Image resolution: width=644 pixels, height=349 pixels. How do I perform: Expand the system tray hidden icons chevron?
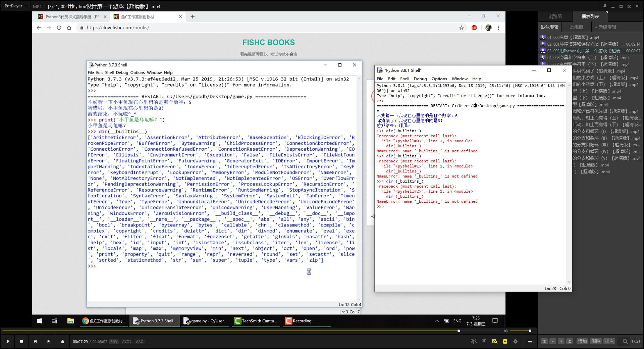(x=436, y=321)
